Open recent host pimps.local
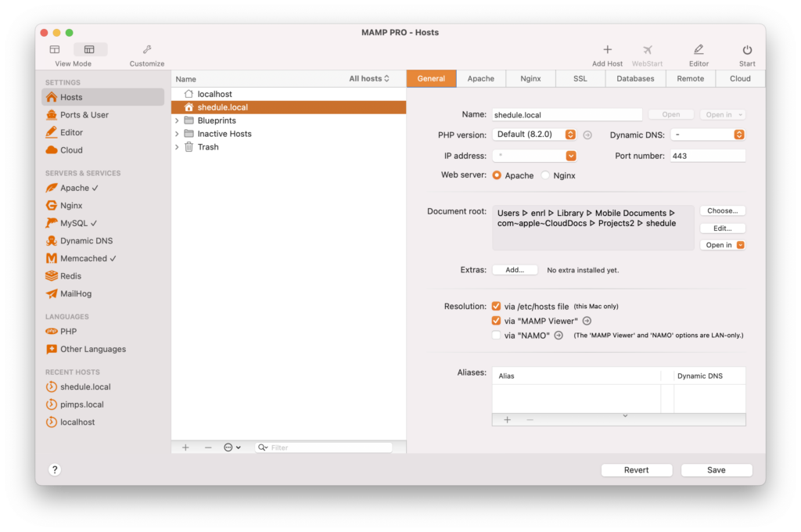 102,404
